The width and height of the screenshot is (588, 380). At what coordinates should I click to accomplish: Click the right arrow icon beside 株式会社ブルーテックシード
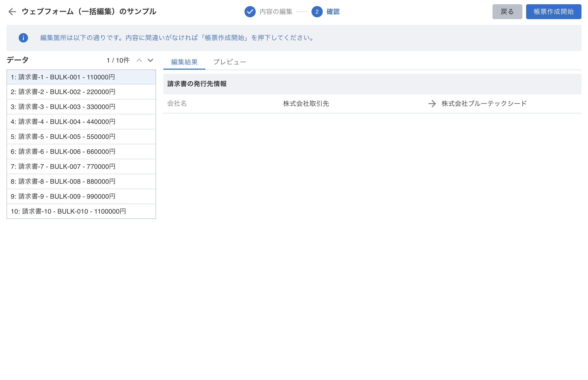(432, 103)
